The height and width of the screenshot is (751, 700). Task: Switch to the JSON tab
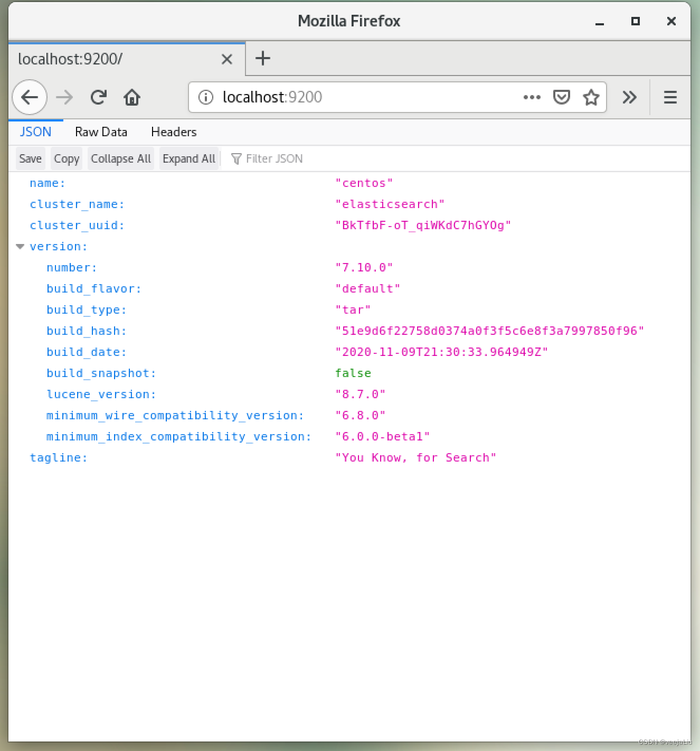click(x=35, y=132)
